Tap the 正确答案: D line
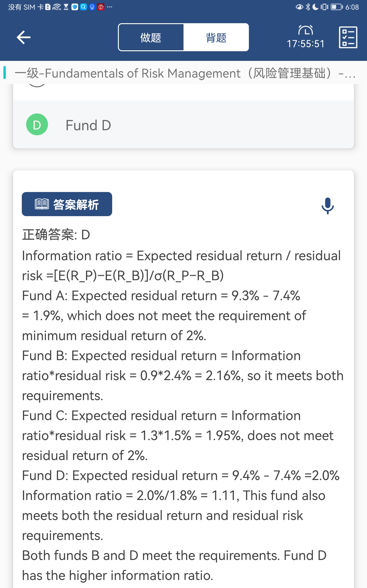This screenshot has height=588, width=367. (56, 235)
